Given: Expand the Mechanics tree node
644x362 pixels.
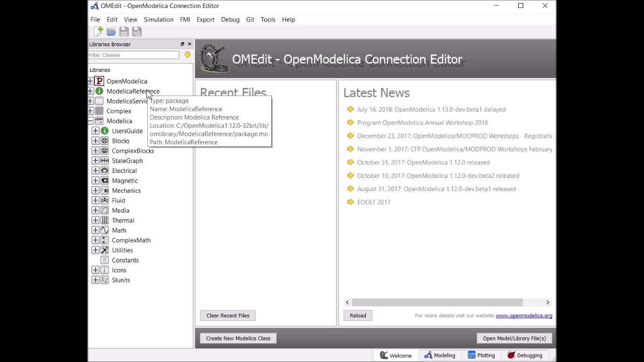Looking at the screenshot, I should (x=95, y=191).
